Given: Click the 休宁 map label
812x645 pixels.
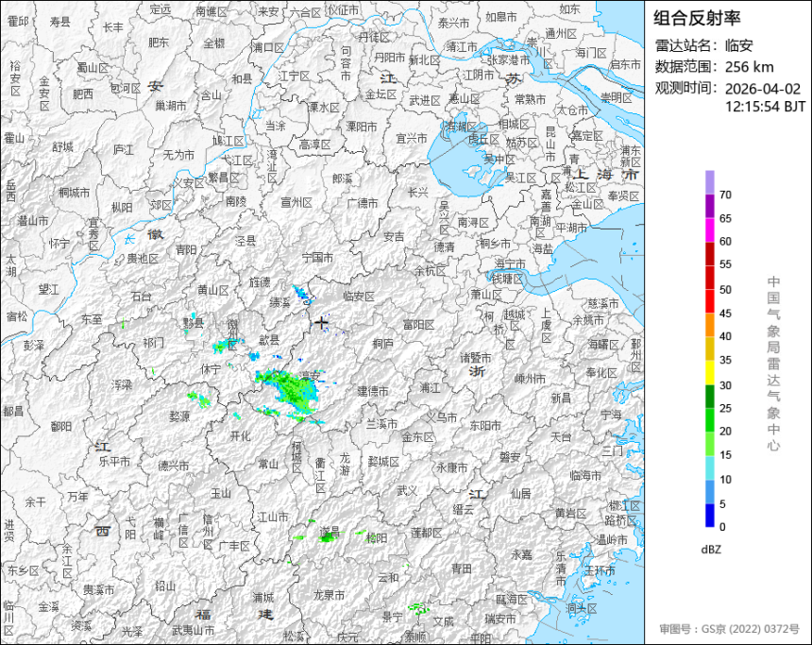Looking at the screenshot, I should click(211, 369).
